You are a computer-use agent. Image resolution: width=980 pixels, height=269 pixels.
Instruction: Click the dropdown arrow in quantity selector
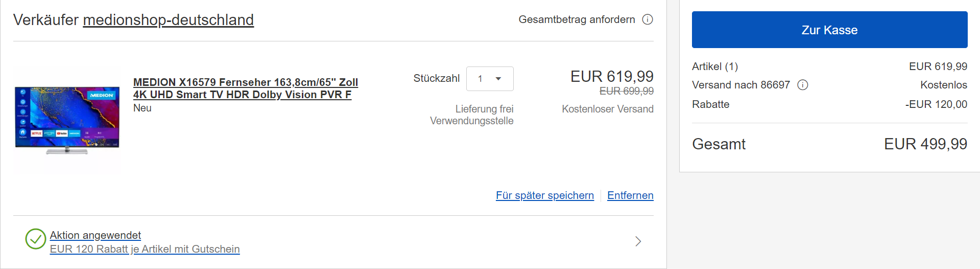pos(498,79)
